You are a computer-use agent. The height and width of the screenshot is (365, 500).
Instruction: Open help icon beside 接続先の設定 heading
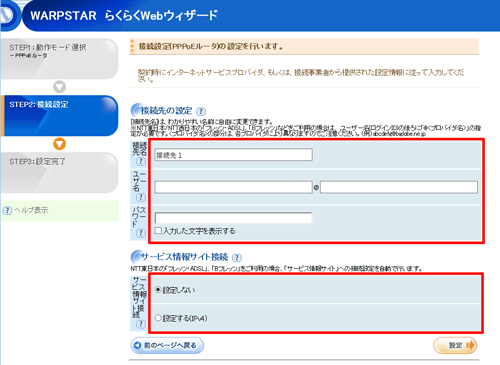click(x=201, y=111)
